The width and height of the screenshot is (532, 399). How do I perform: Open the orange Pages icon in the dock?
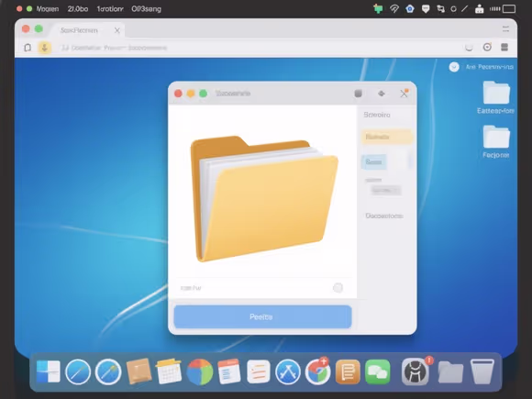coord(348,371)
